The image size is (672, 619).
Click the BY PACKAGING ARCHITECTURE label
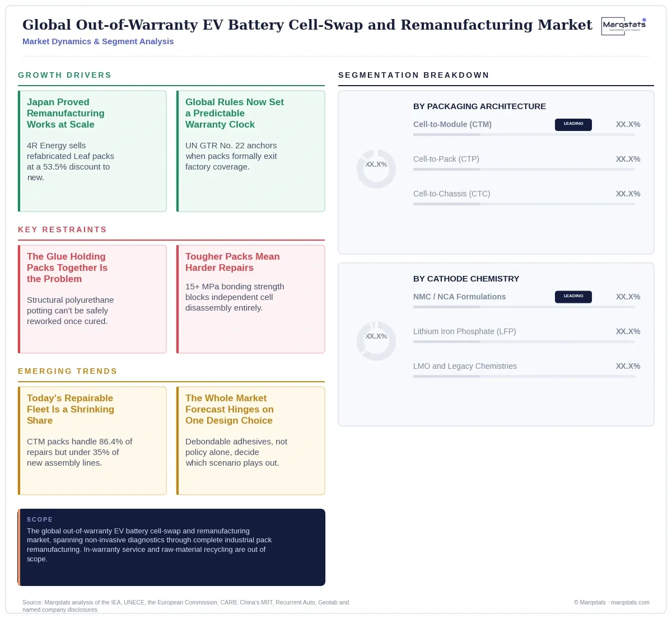(479, 106)
